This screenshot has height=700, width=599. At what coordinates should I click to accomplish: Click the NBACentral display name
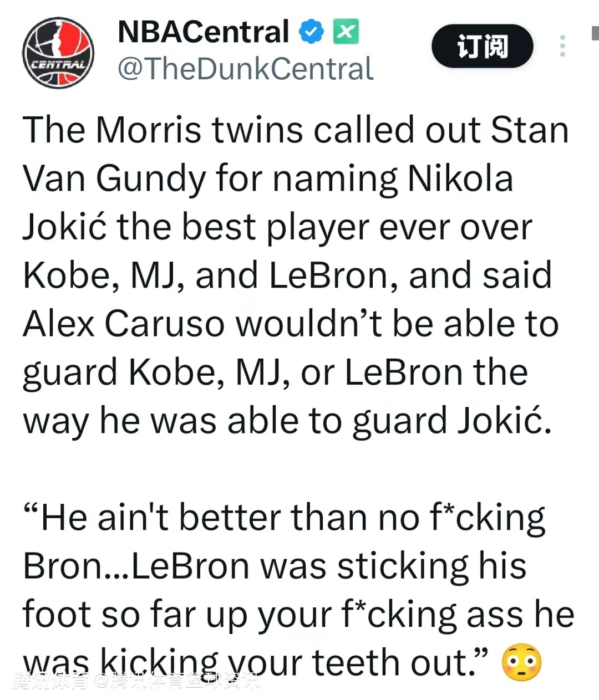tap(203, 32)
